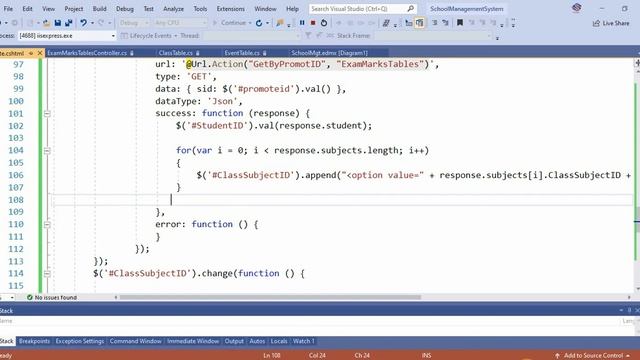
Task: Click the Live Share button
Action: (611, 23)
